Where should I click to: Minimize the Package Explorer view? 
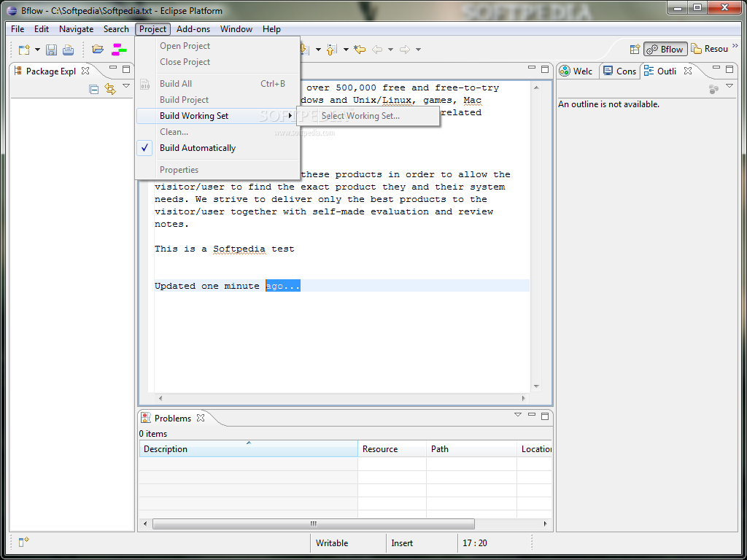(113, 68)
